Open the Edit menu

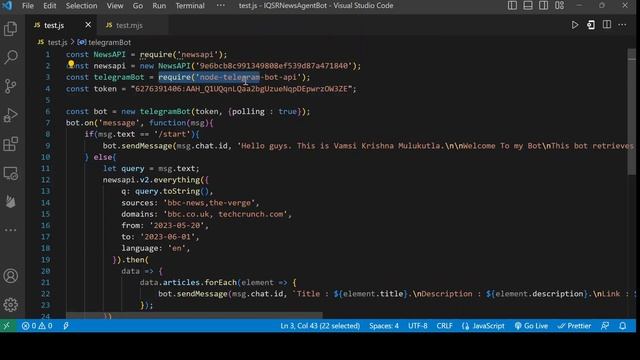pos(49,6)
